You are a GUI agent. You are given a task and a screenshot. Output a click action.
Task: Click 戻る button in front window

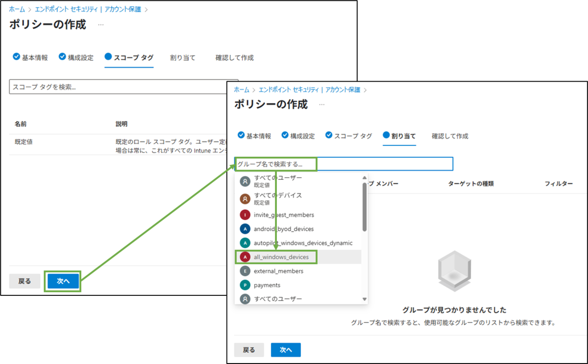click(x=249, y=350)
